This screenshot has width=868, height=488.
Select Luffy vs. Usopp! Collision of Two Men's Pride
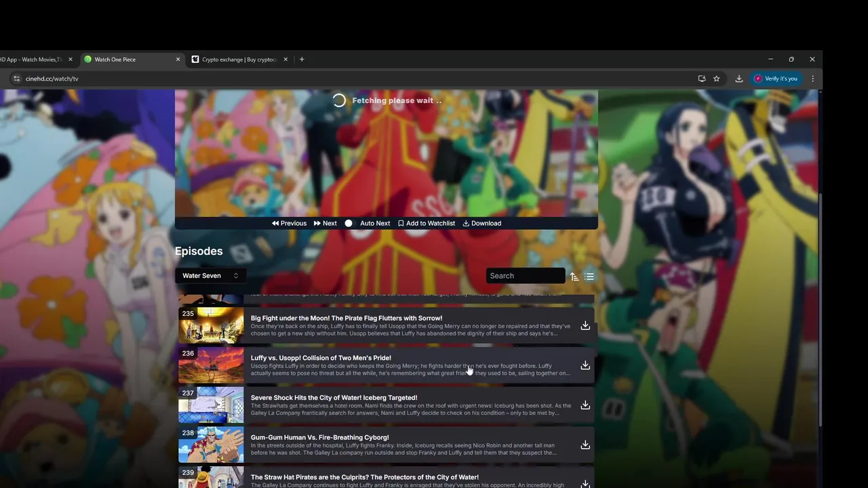(321, 358)
